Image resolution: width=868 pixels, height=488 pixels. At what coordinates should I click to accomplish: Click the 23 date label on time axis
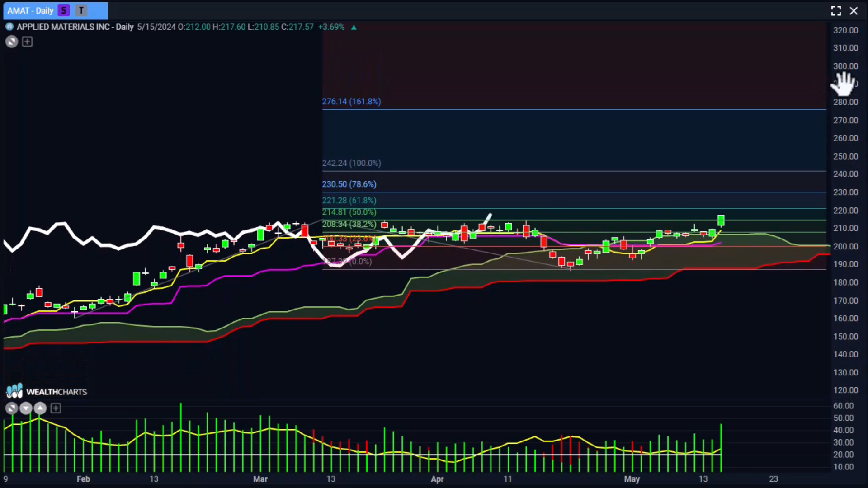774,479
